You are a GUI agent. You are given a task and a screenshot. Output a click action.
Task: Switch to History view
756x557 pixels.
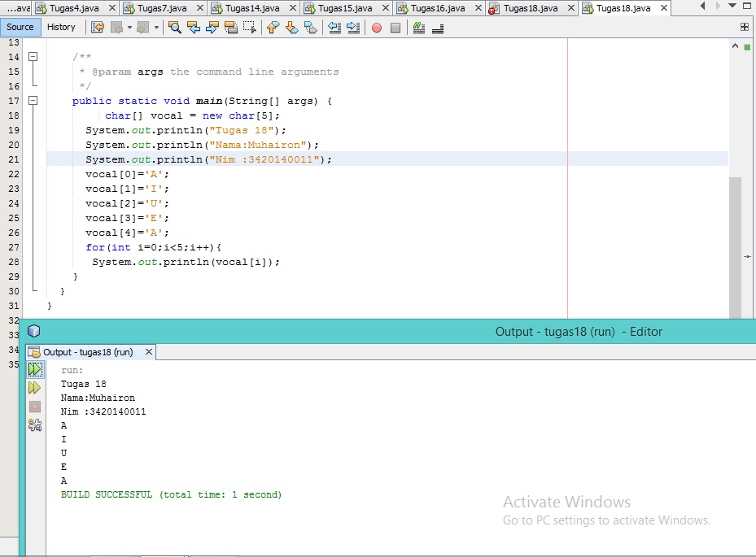[61, 27]
